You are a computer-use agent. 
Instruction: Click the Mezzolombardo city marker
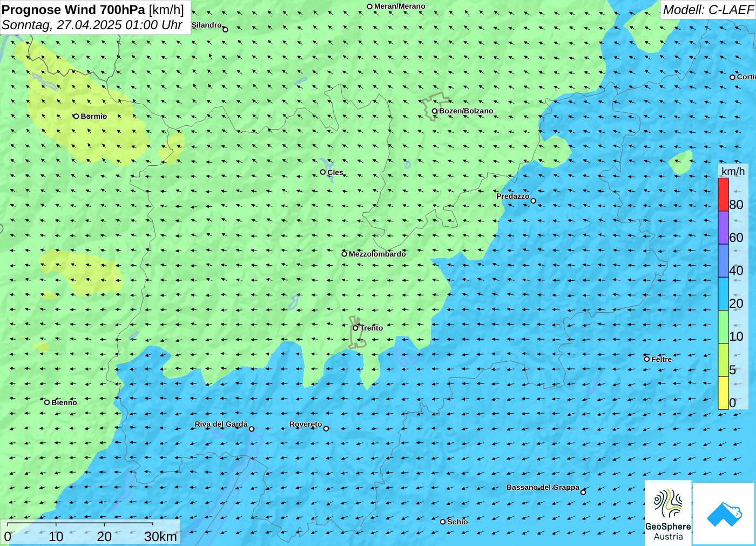click(345, 254)
